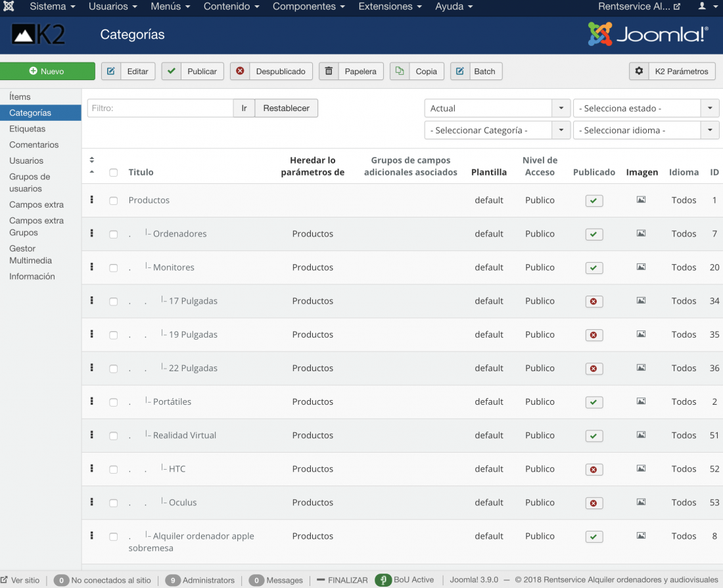723x588 pixels.
Task: Click the image icon in Productos row
Action: click(641, 200)
